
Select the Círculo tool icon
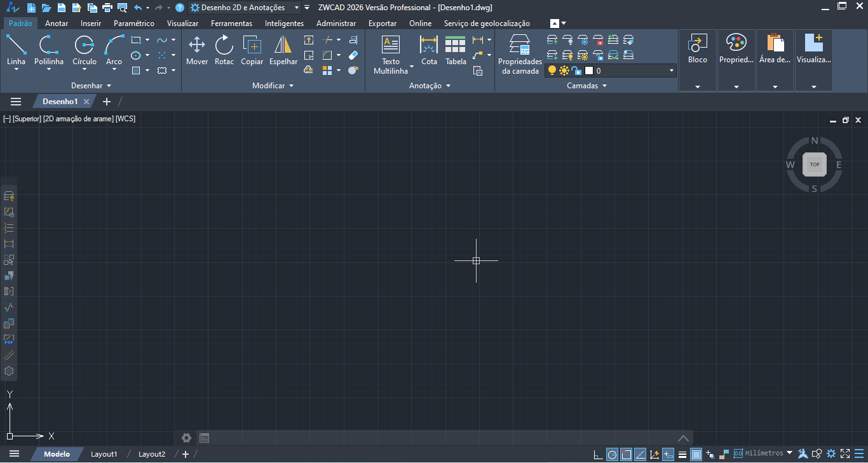tap(84, 46)
